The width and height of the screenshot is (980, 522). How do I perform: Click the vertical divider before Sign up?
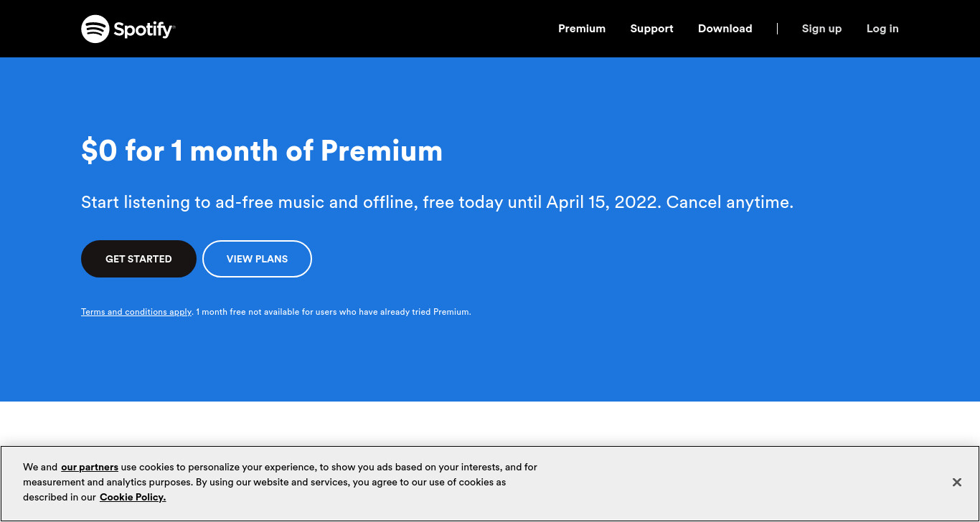pos(777,29)
